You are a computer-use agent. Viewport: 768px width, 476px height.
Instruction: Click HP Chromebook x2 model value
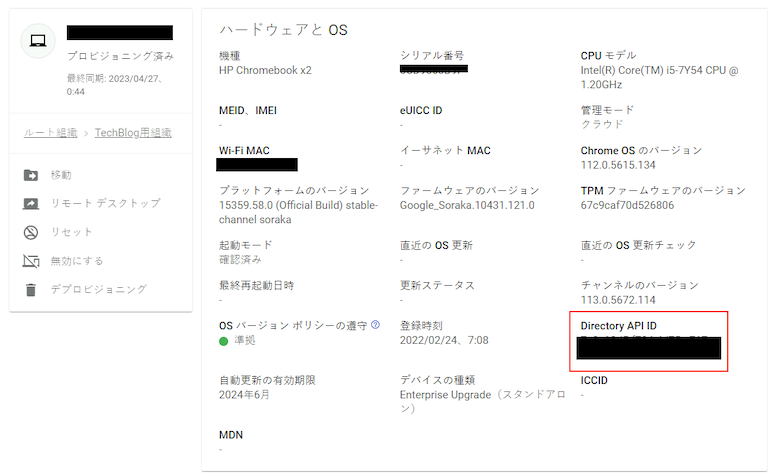point(265,70)
